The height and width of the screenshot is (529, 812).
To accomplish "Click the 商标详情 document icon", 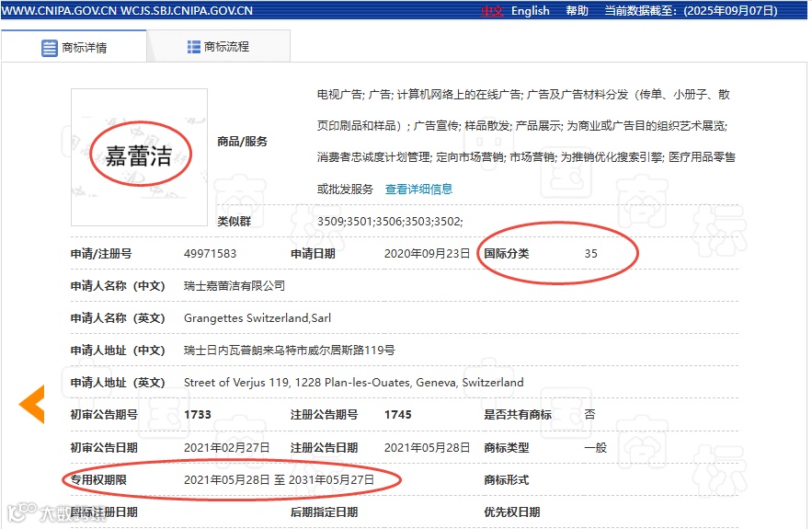I will 49,48.
